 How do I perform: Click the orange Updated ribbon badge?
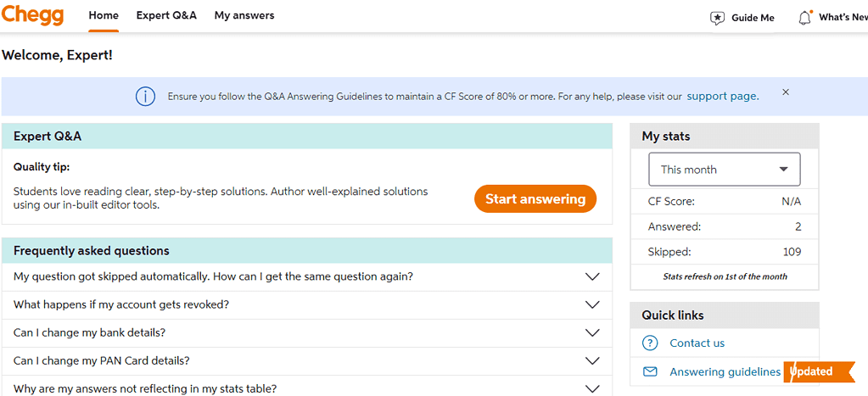pyautogui.click(x=818, y=371)
